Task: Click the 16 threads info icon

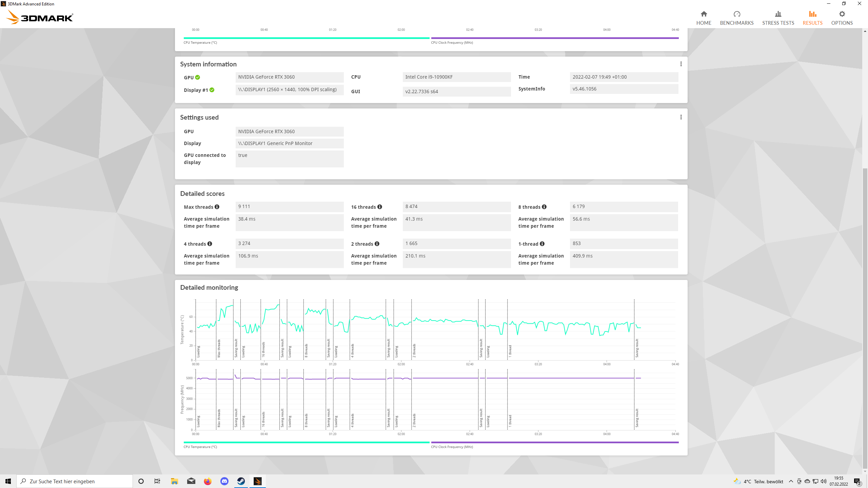Action: [x=380, y=207]
